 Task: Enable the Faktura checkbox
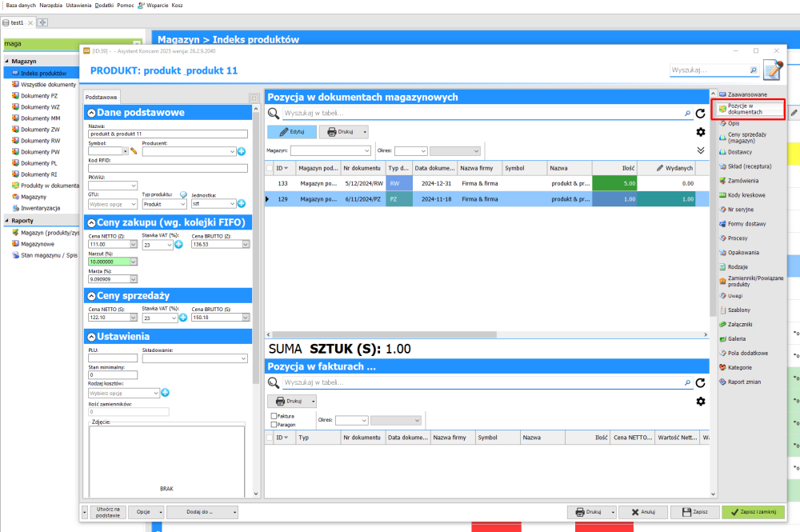[274, 416]
